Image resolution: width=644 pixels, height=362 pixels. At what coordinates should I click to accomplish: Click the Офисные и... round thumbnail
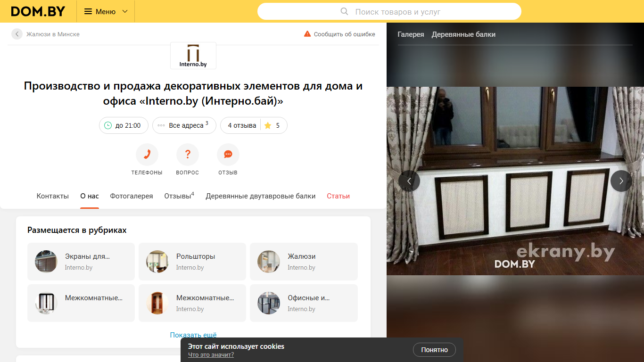269,303
